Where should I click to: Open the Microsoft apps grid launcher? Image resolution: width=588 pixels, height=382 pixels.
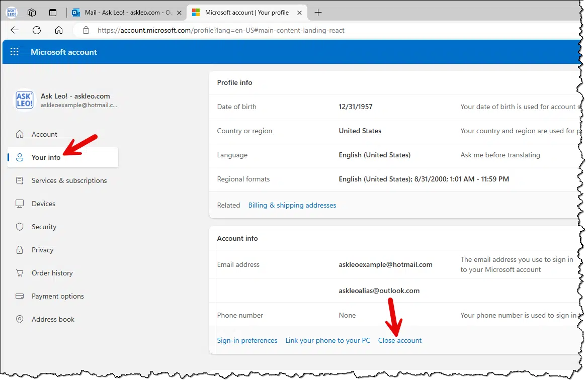pos(14,52)
